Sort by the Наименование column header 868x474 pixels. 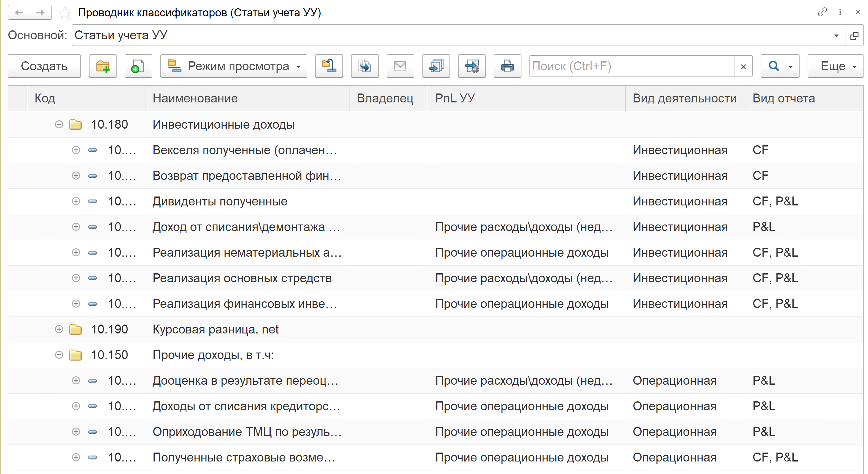(247, 99)
